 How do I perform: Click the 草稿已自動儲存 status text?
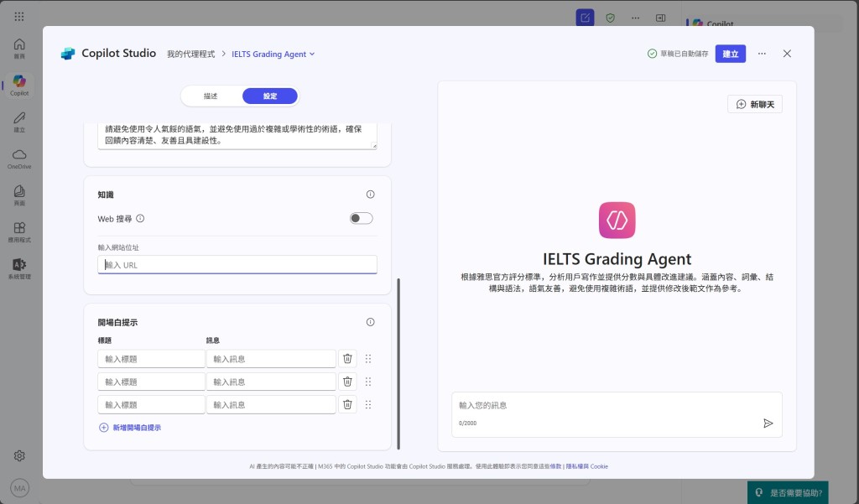tap(684, 54)
